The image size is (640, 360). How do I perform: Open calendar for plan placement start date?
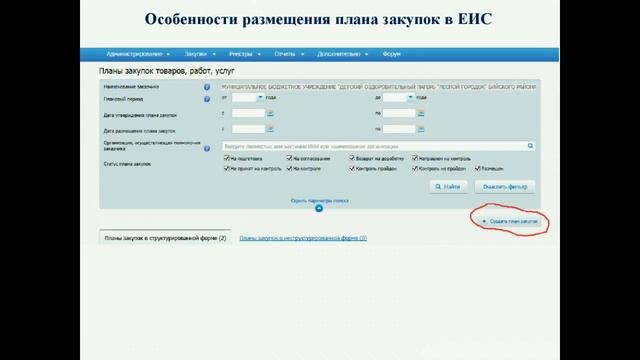270,129
